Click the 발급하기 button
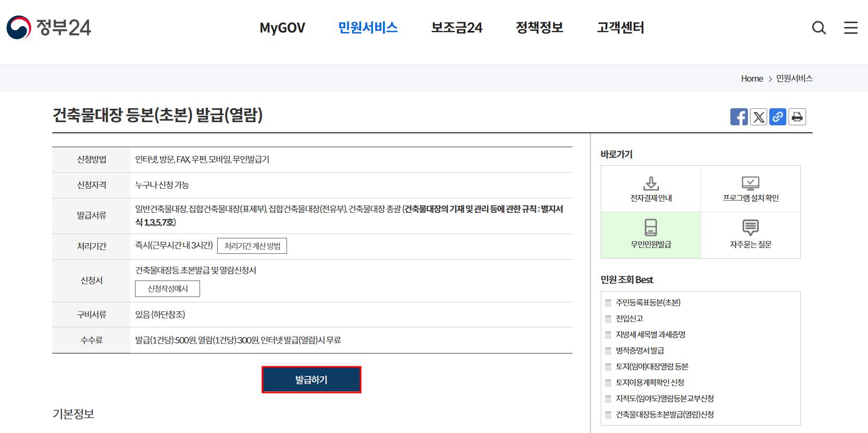 tap(312, 380)
